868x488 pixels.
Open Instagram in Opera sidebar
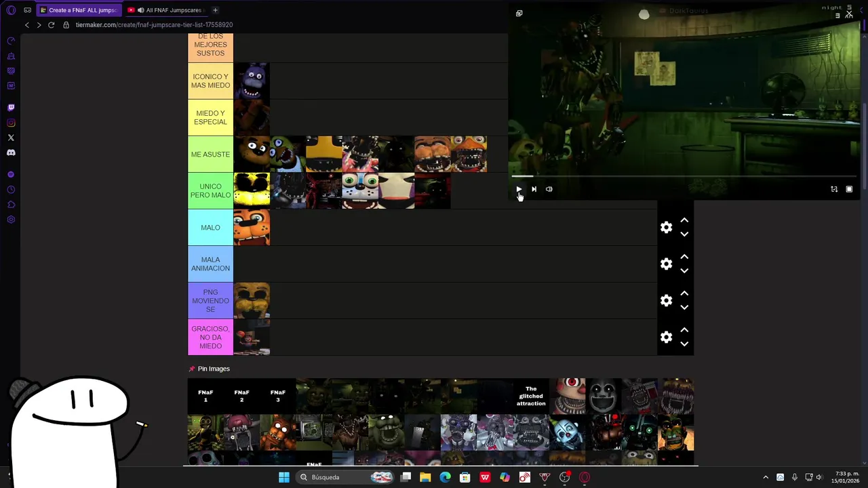pyautogui.click(x=11, y=123)
